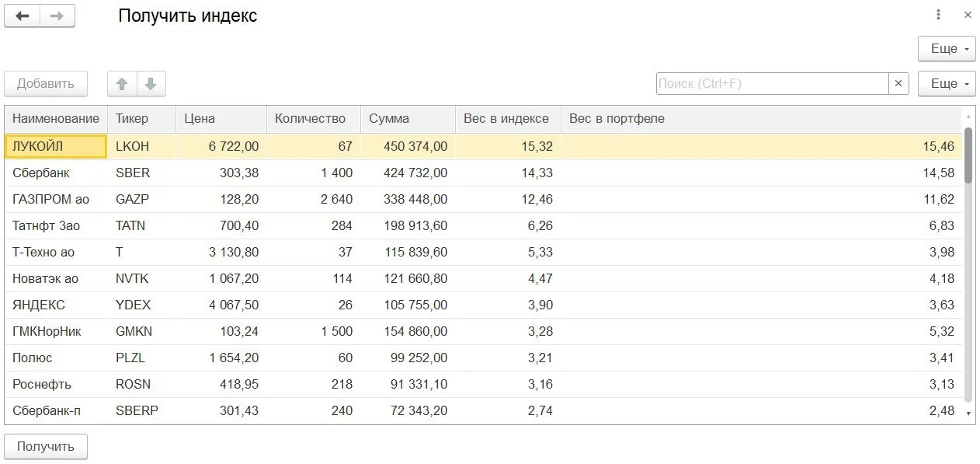Close the Получить индекс form

(x=968, y=15)
